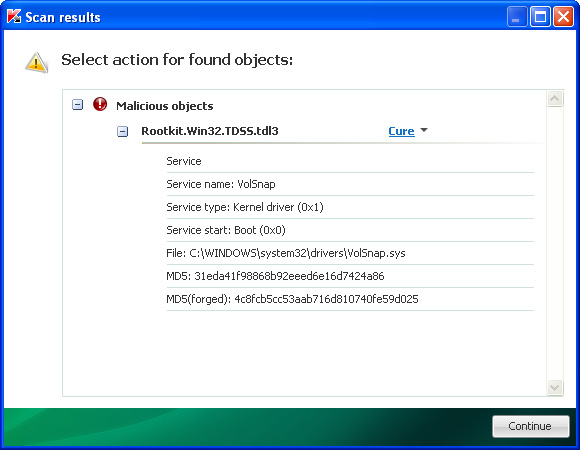580x450 pixels.
Task: Select 'Service type: Kernel driver (0x1)' row
Action: (x=350, y=207)
